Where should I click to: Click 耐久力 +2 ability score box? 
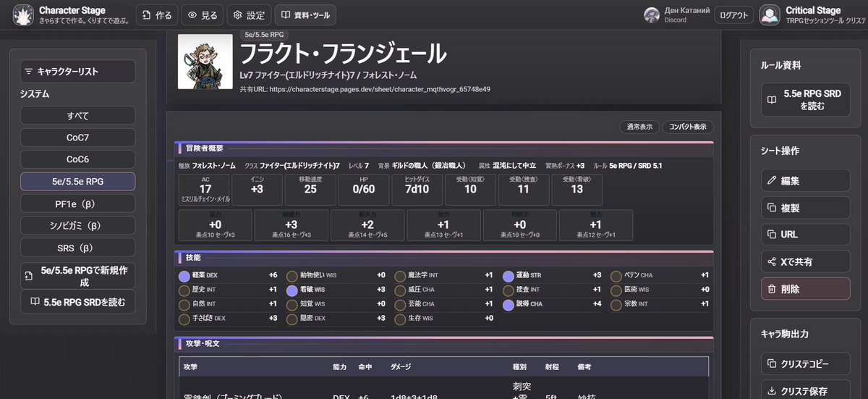[x=367, y=225]
